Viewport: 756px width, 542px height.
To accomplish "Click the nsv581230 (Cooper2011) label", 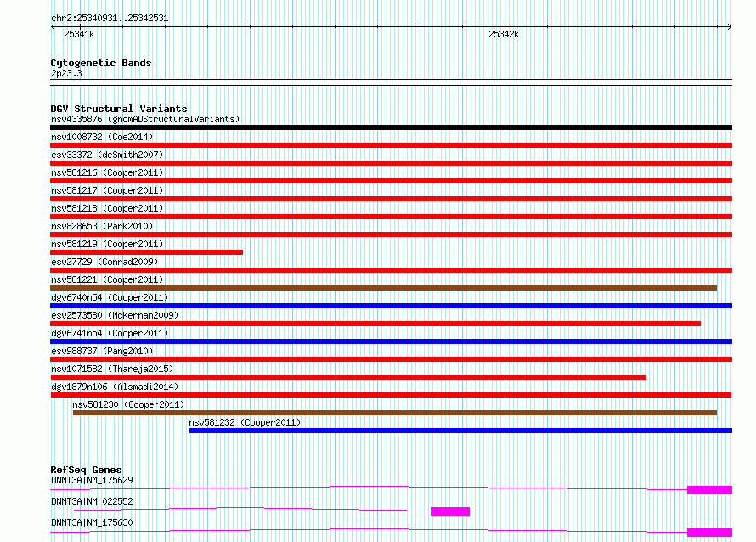I will click(128, 404).
